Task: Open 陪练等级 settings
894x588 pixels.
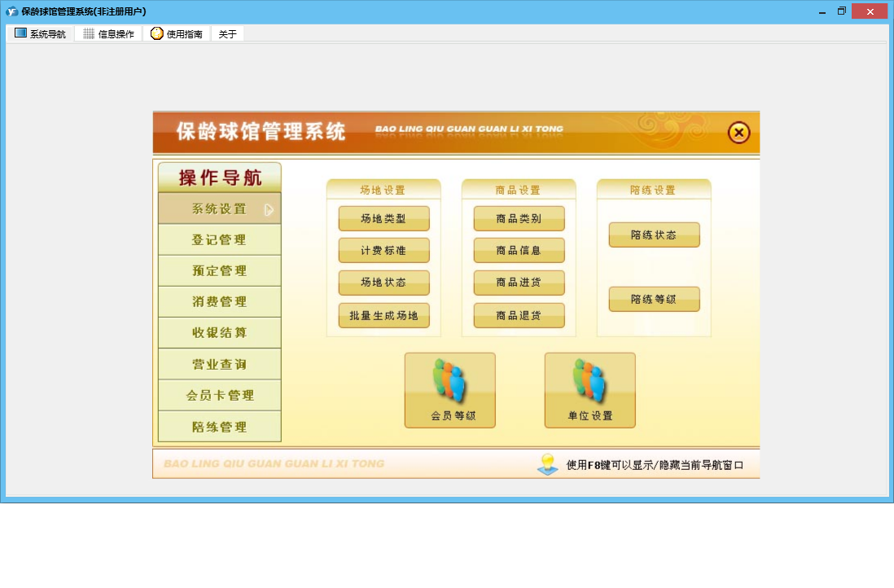Action: point(654,300)
